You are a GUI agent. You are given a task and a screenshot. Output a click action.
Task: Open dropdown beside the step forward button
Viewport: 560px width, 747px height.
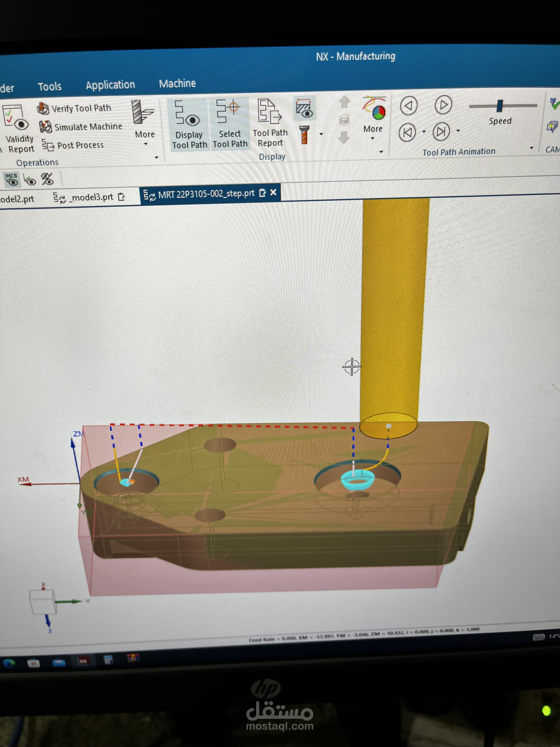coord(458,131)
